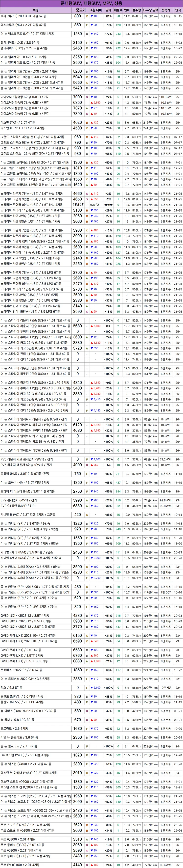Screen dimensions: 183x868
Task: Click the '#####' price cell of 스타리아 투어러 9인승
Action: [x=78, y=205]
